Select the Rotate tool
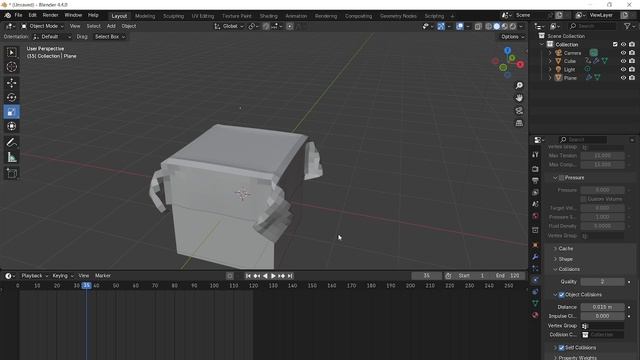 coord(11,97)
